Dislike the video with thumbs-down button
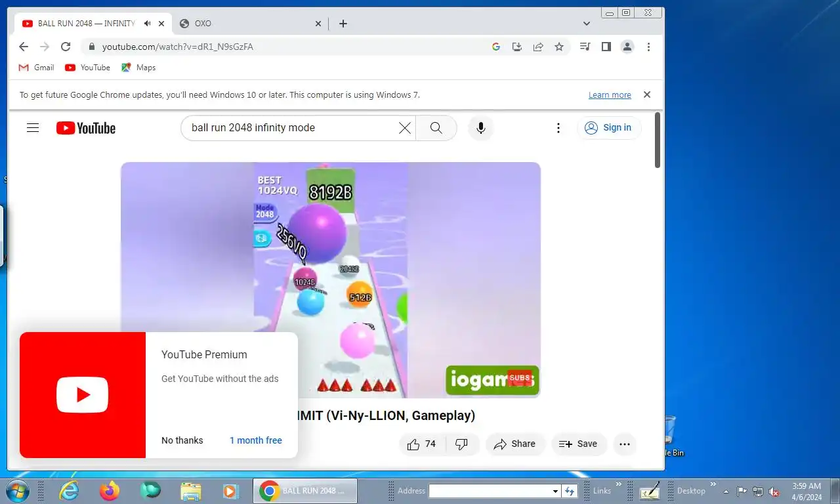The width and height of the screenshot is (840, 504). coord(462,444)
